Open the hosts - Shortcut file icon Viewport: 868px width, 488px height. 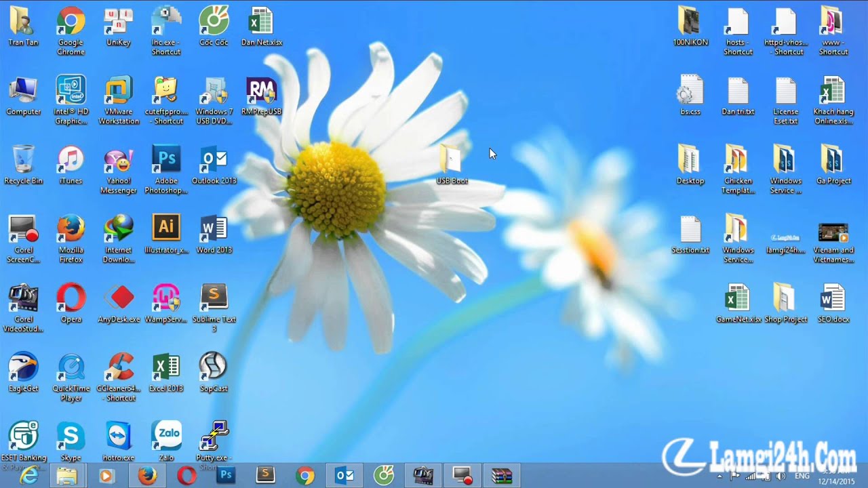pyautogui.click(x=738, y=30)
